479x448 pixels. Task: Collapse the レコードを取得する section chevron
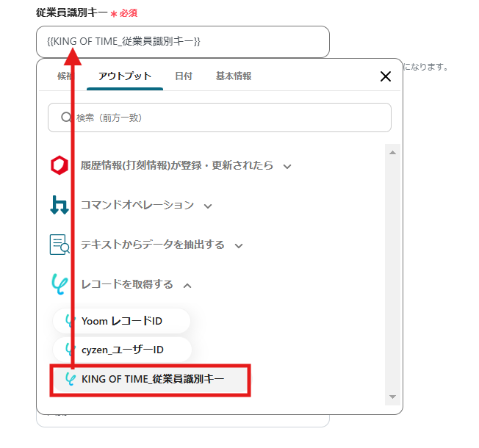pyautogui.click(x=187, y=286)
